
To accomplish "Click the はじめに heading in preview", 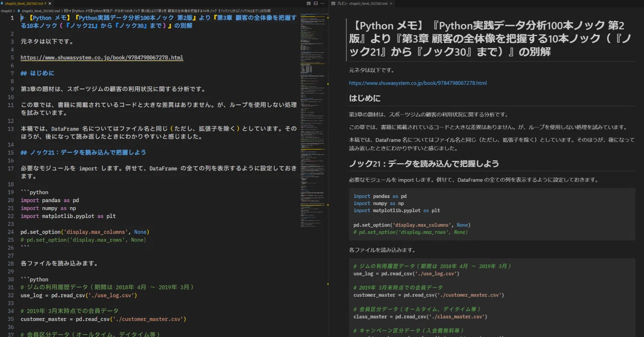I will tap(365, 98).
